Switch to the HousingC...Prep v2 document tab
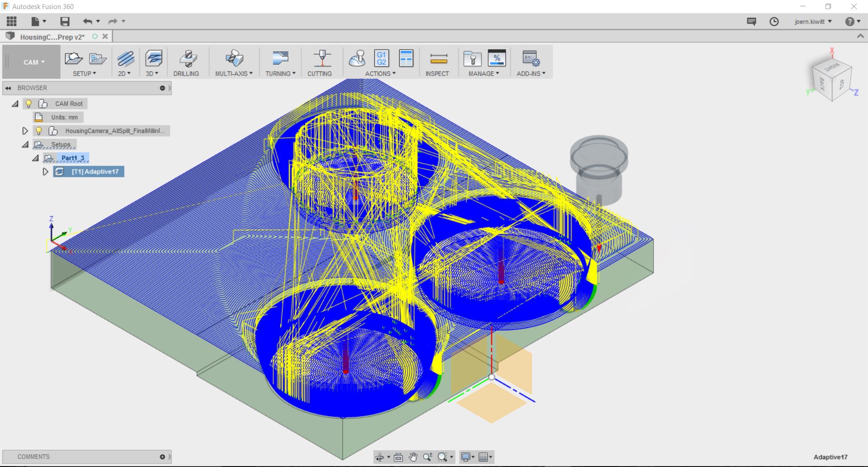The height and width of the screenshot is (467, 868). [x=52, y=37]
